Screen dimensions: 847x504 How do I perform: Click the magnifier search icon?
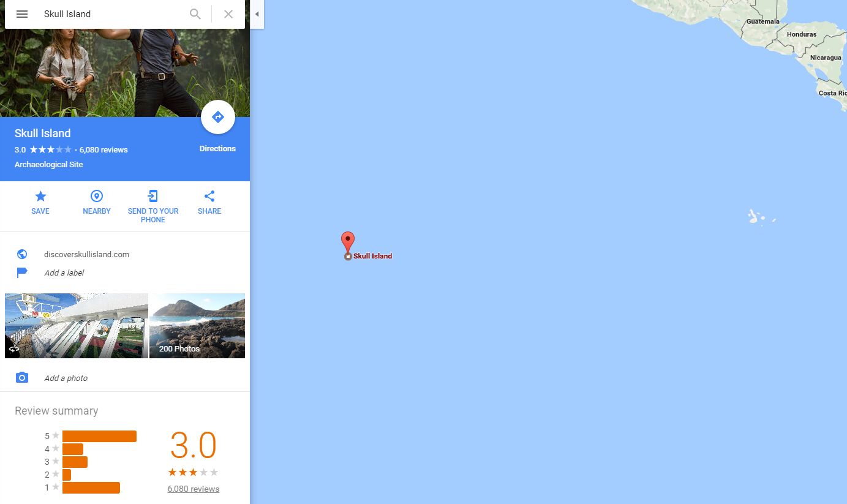(195, 14)
